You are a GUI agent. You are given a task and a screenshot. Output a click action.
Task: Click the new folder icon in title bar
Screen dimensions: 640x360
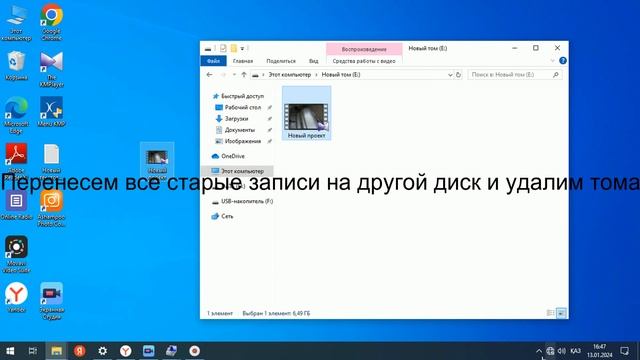[233, 49]
